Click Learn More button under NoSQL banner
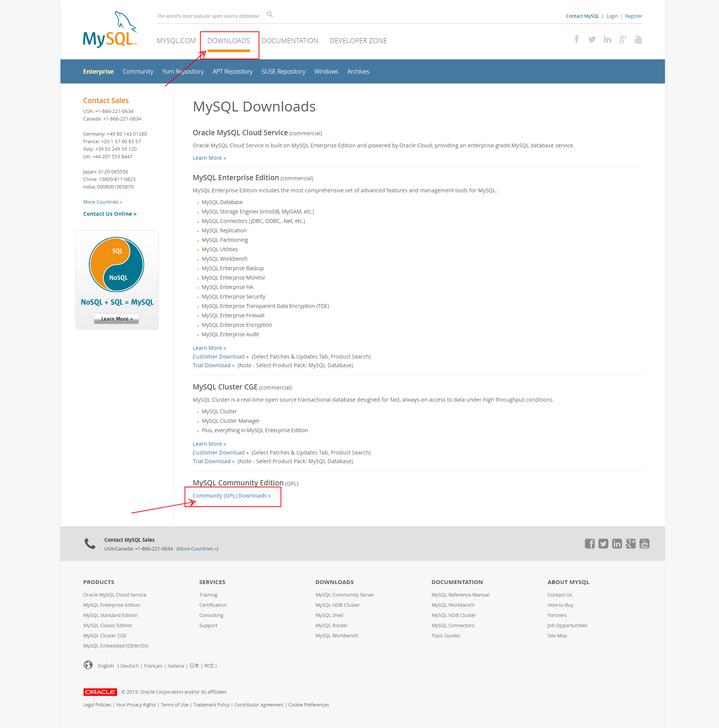 tap(116, 319)
